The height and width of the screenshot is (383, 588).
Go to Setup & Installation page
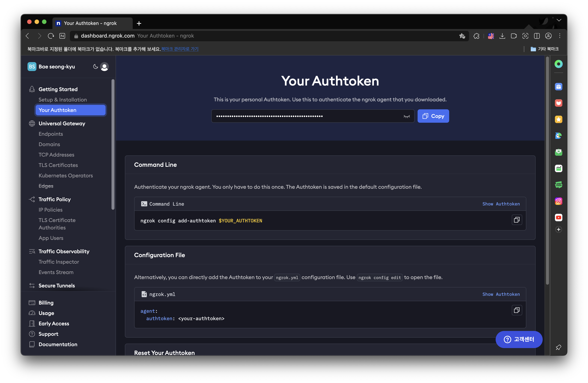pyautogui.click(x=62, y=100)
